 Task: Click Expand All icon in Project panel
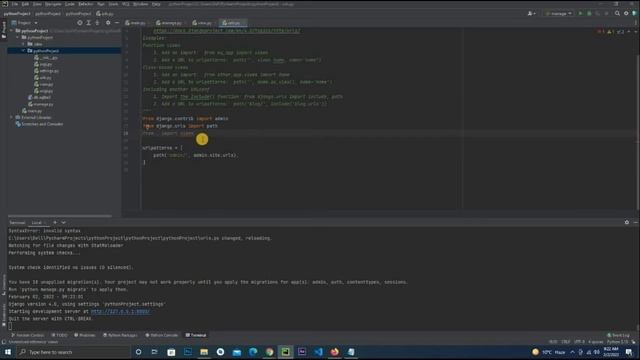pyautogui.click(x=89, y=23)
